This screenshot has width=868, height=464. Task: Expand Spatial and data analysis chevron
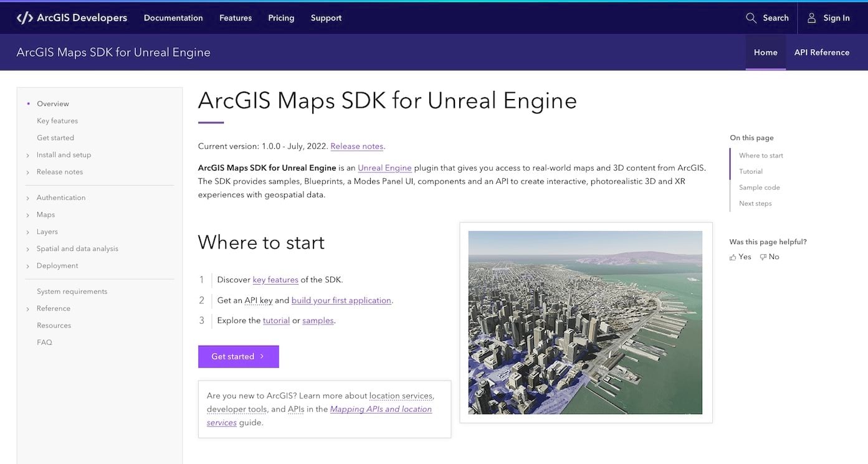coord(28,249)
